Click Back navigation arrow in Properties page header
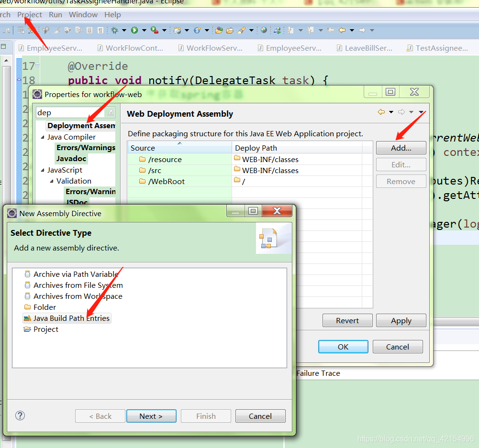The width and height of the screenshot is (479, 448). pyautogui.click(x=381, y=112)
